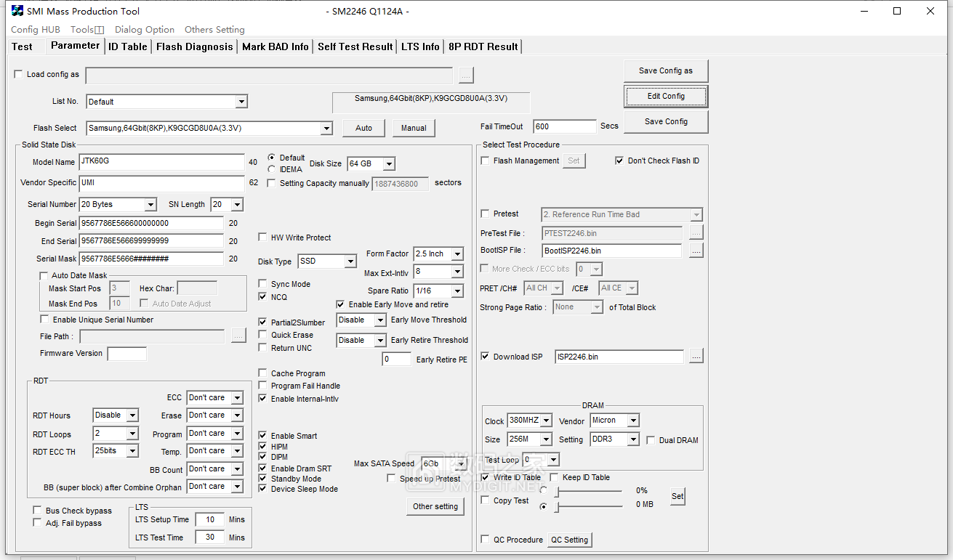Screen dimensions: 953x560
Task: Open Dialog Option menu
Action: [x=145, y=30]
